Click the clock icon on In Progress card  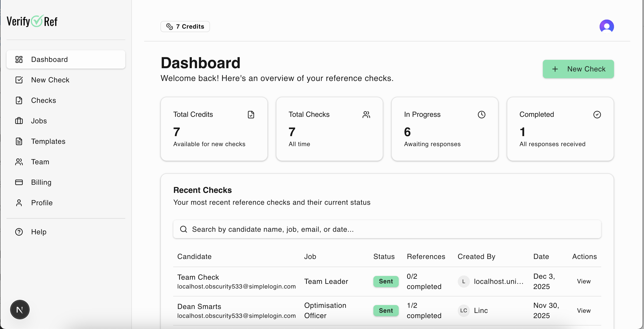(481, 114)
